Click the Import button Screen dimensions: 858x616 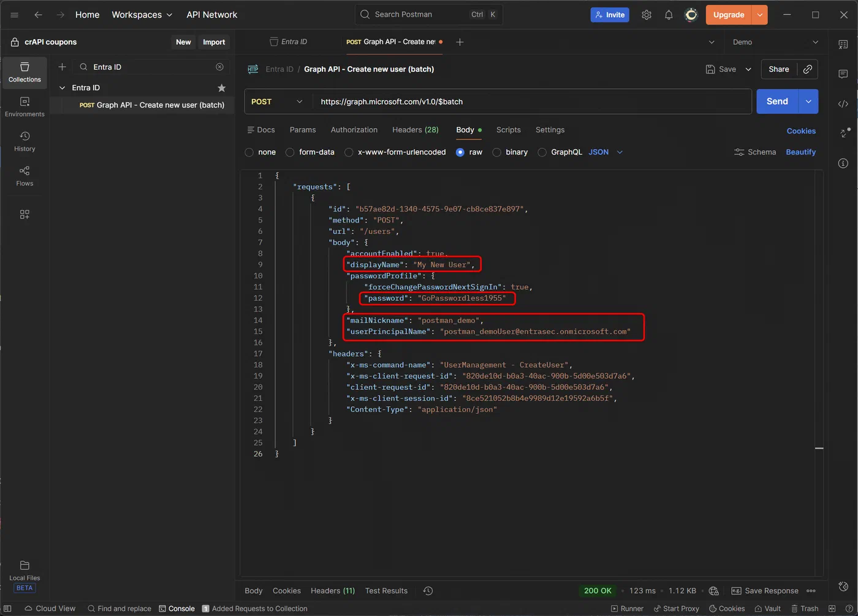point(214,42)
